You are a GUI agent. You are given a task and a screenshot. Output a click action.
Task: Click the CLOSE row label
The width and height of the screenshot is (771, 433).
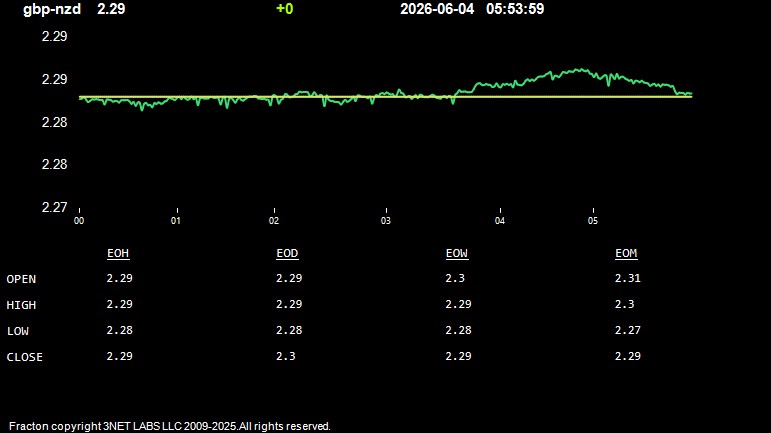click(x=25, y=357)
